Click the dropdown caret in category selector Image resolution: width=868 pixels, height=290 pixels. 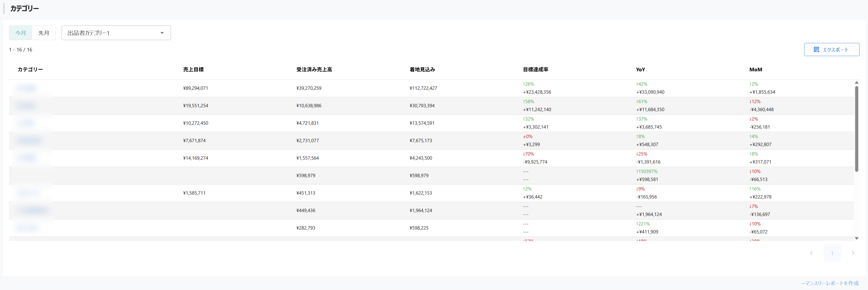pos(162,33)
